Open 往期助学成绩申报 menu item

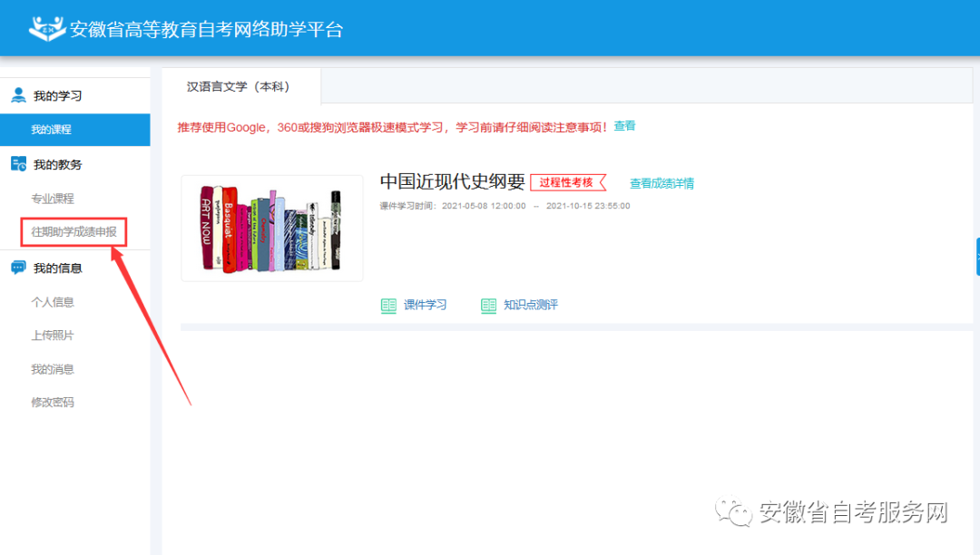pos(74,232)
